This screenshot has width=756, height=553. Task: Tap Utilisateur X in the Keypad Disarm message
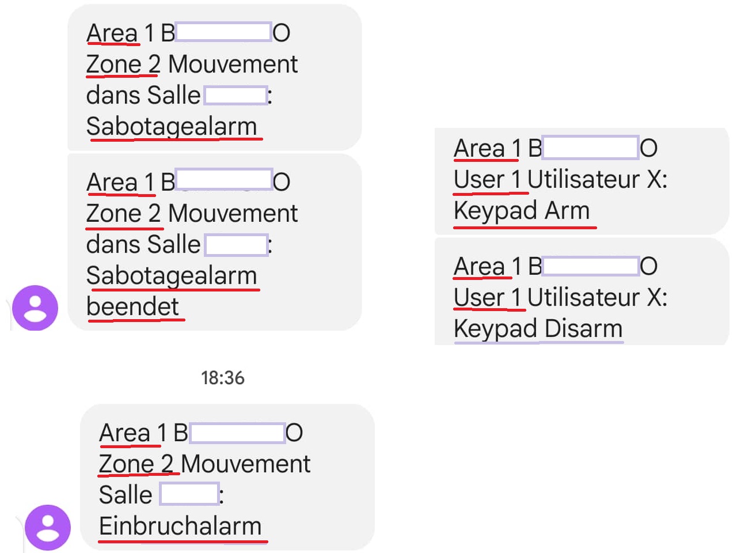[x=597, y=298]
